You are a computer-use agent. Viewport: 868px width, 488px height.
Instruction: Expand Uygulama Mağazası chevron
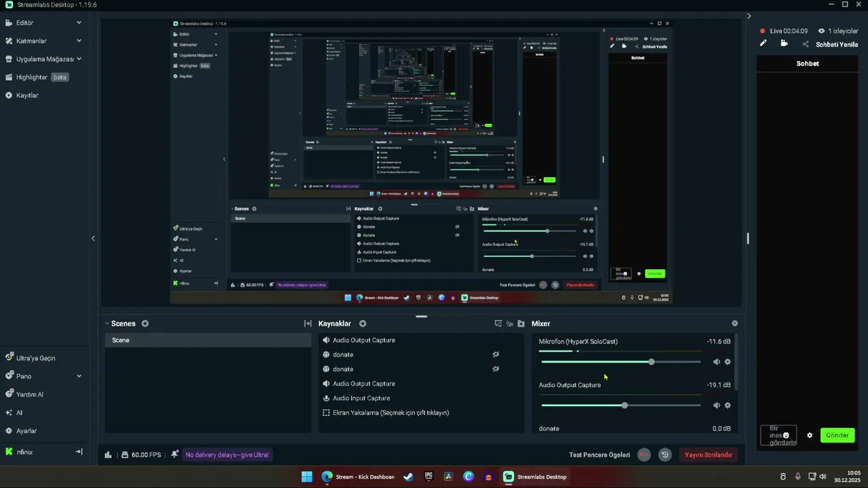[x=79, y=59]
